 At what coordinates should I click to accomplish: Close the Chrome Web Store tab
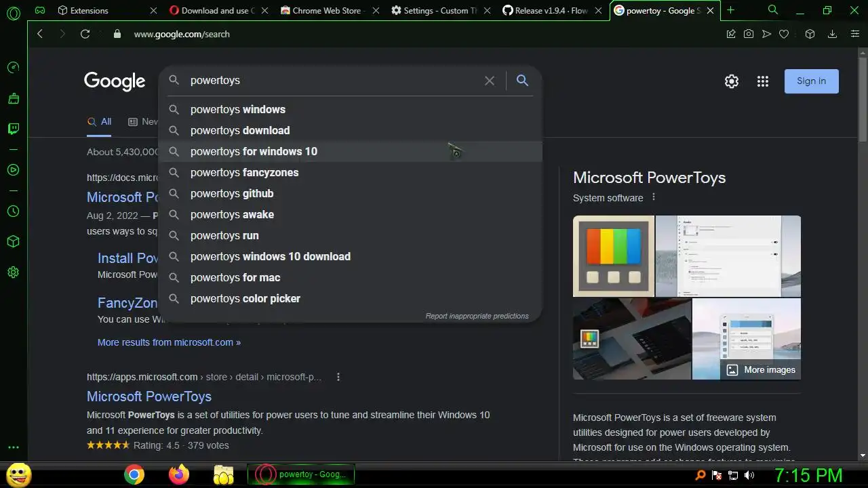coord(377,10)
